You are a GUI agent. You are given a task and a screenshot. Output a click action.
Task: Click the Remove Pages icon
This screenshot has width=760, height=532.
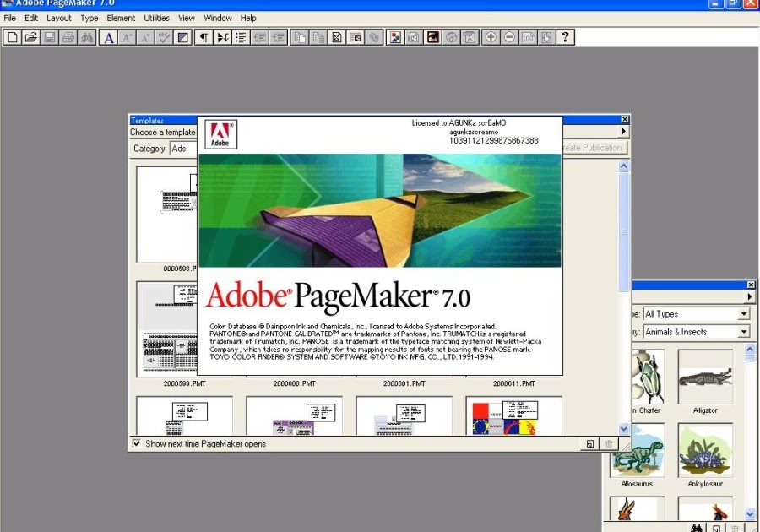[x=318, y=37]
